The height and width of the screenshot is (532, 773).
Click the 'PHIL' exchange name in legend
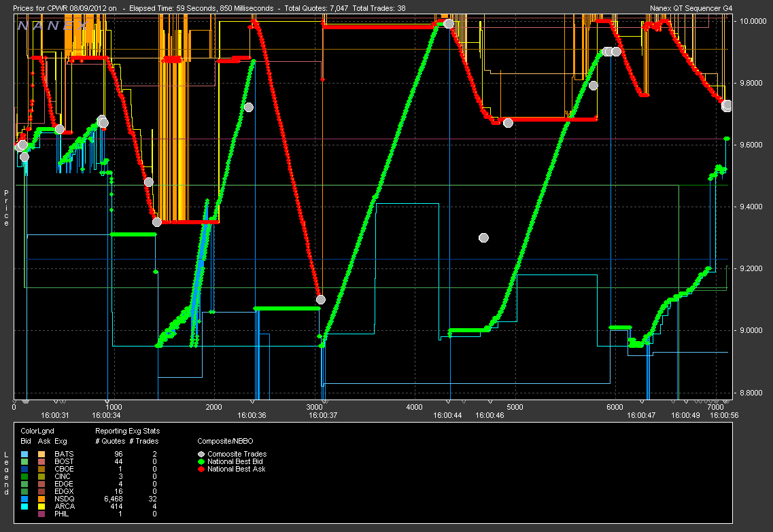click(x=62, y=514)
